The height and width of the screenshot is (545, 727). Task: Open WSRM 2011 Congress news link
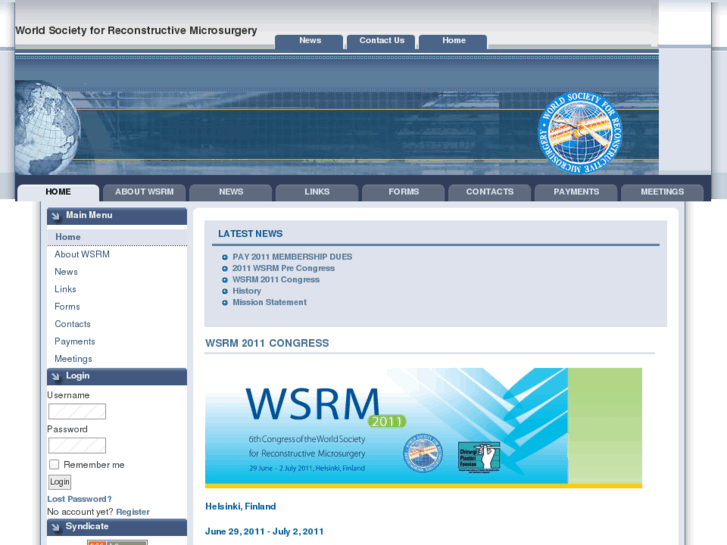click(276, 280)
